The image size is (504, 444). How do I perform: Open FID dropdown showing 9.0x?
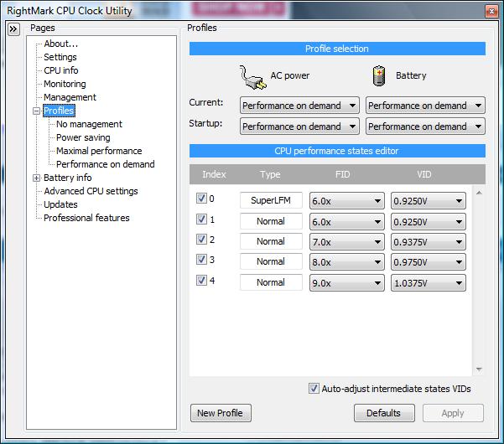(x=347, y=283)
